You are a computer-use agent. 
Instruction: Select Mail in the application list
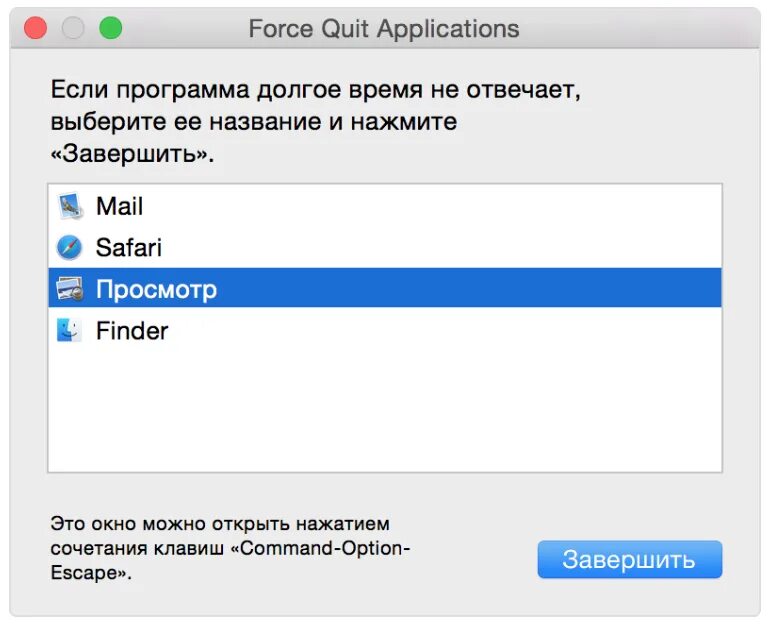point(119,207)
